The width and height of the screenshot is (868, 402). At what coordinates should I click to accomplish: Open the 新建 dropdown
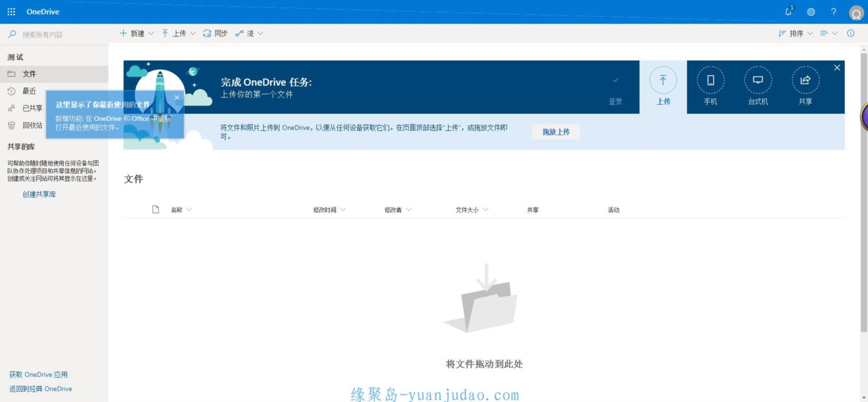click(136, 34)
